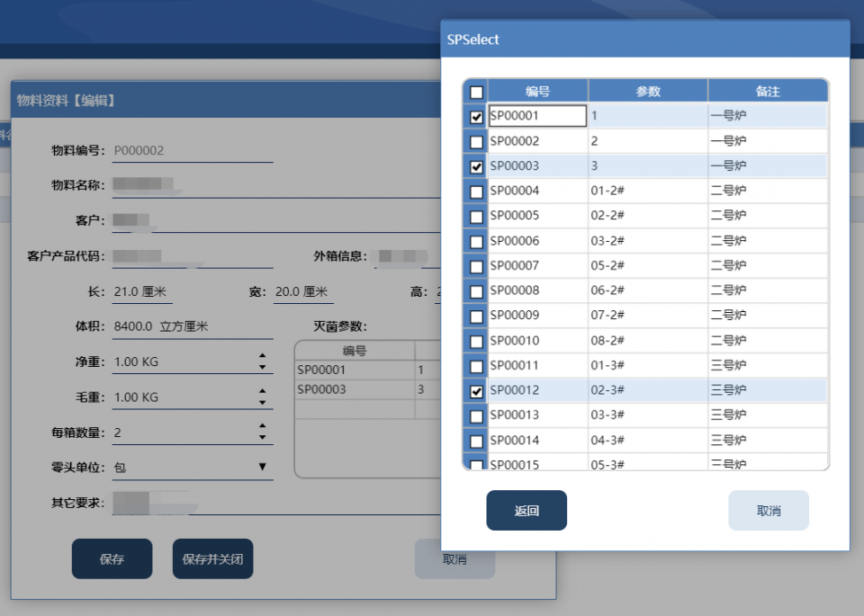Click the 02-2# parameter cell
The image size is (864, 616).
coord(648,215)
